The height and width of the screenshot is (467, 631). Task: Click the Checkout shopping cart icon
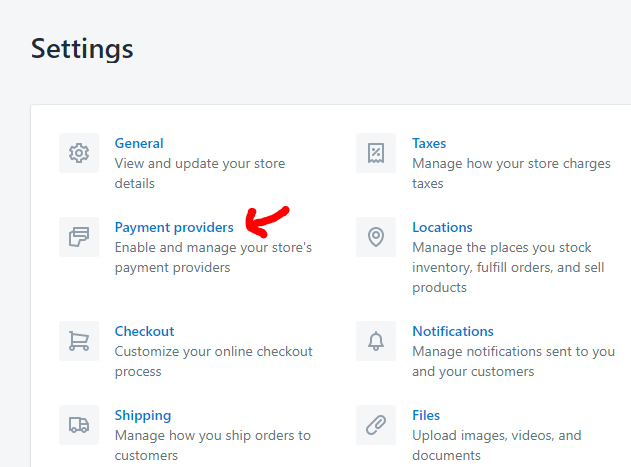79,341
